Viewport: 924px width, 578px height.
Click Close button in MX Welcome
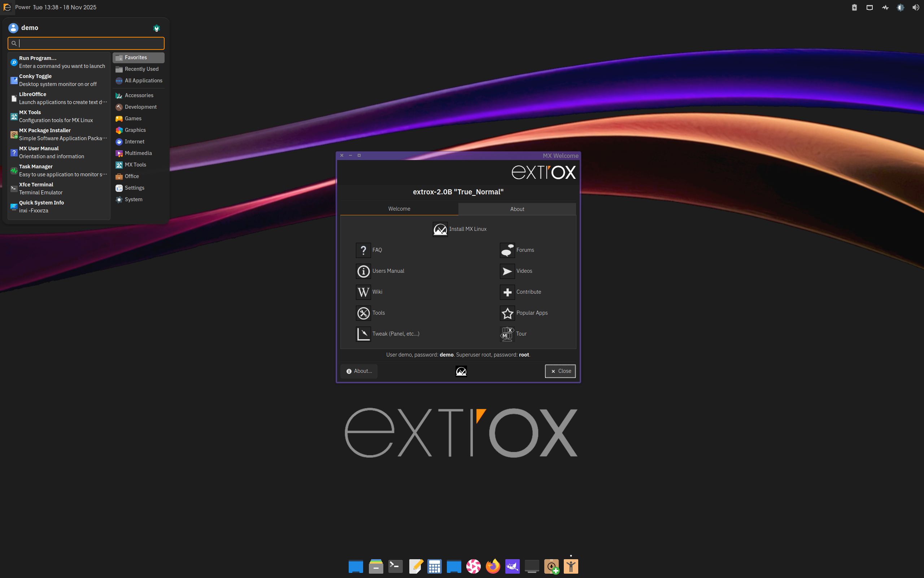coord(560,371)
